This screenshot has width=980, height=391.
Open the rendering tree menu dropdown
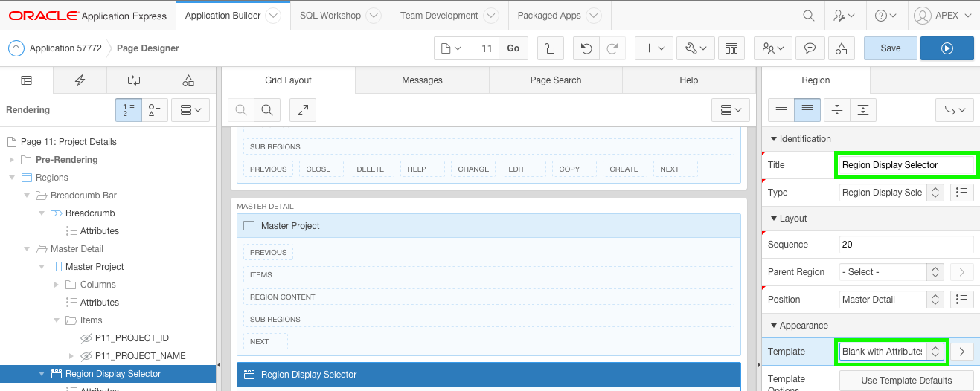point(191,110)
